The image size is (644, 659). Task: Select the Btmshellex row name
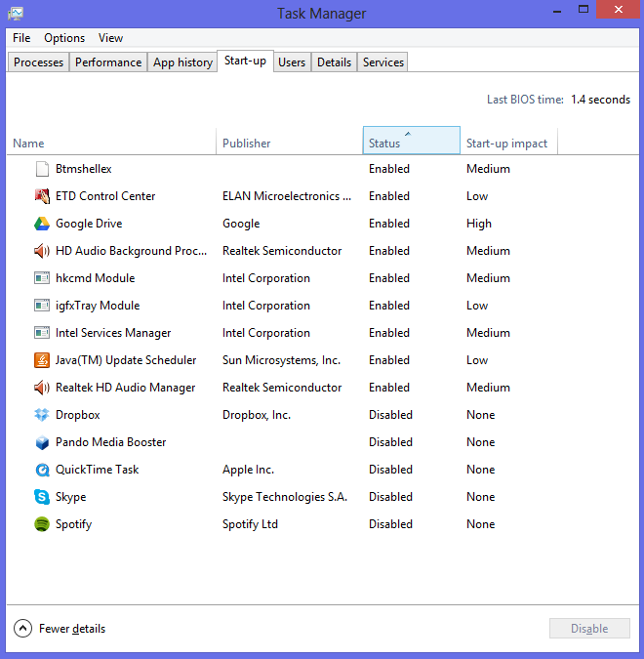pos(84,169)
